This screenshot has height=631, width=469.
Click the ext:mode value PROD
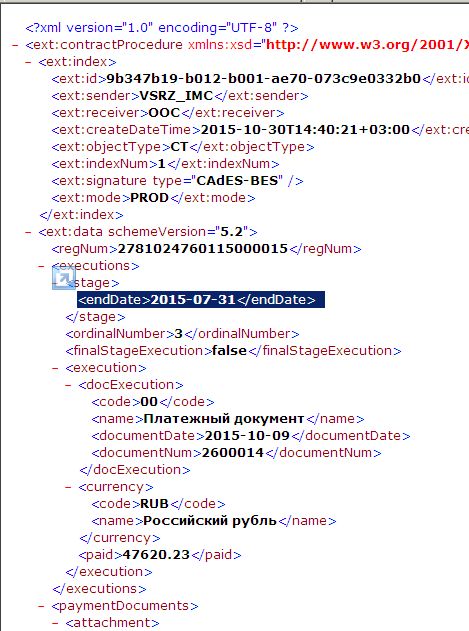[149, 198]
